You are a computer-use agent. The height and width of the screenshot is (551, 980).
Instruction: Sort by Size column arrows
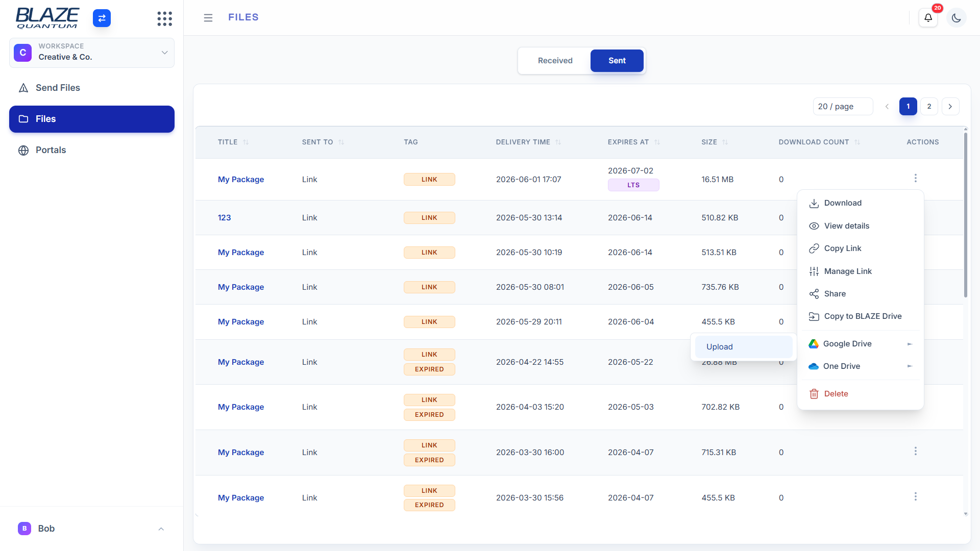pos(725,142)
